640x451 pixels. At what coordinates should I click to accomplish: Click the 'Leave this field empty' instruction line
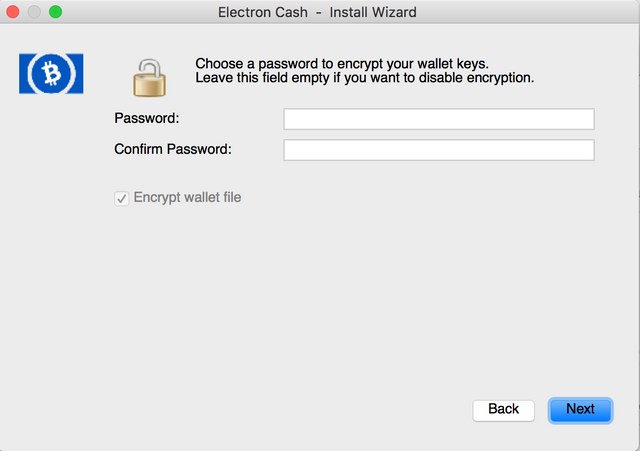tap(364, 78)
